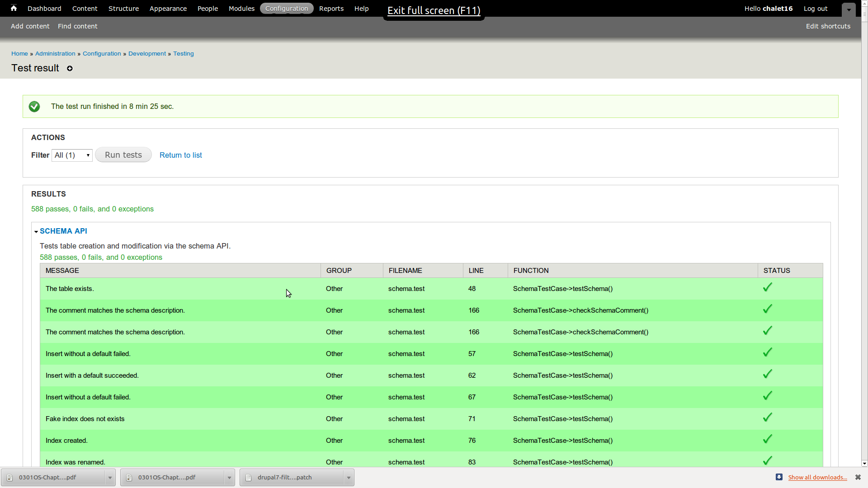Open the Modules admin menu
This screenshot has width=868, height=488.
click(x=241, y=9)
